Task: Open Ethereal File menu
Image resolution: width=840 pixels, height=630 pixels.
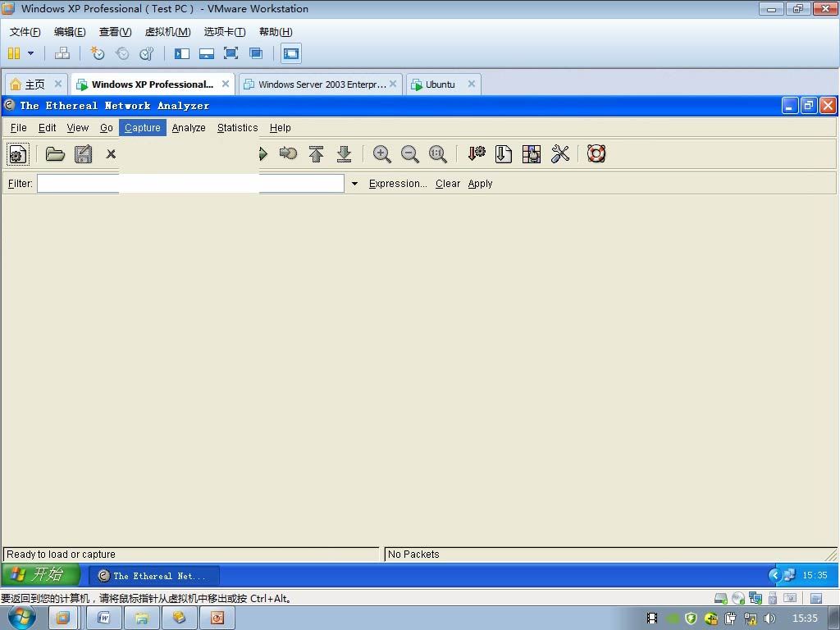Action: [18, 127]
